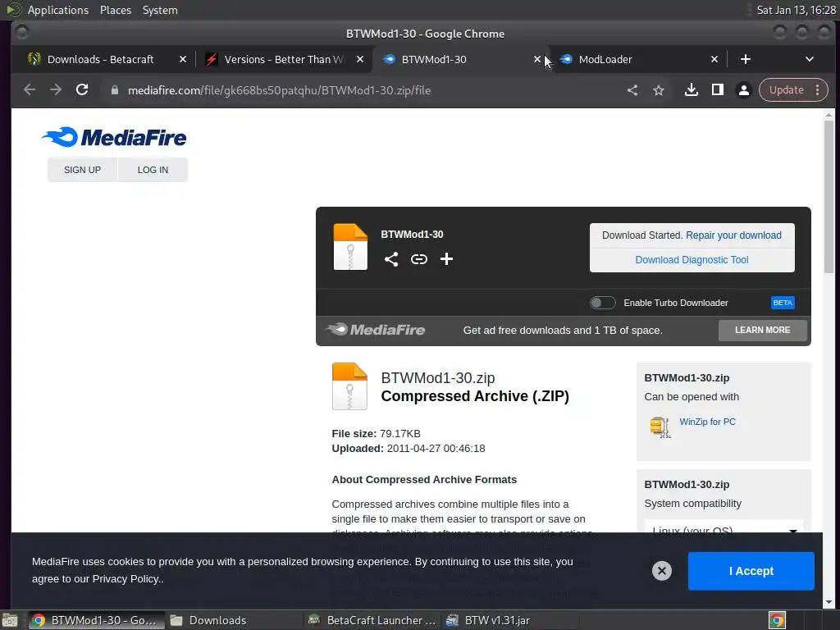Click MediaFire logo in ad banner
The width and height of the screenshot is (840, 630).
pyautogui.click(x=376, y=330)
